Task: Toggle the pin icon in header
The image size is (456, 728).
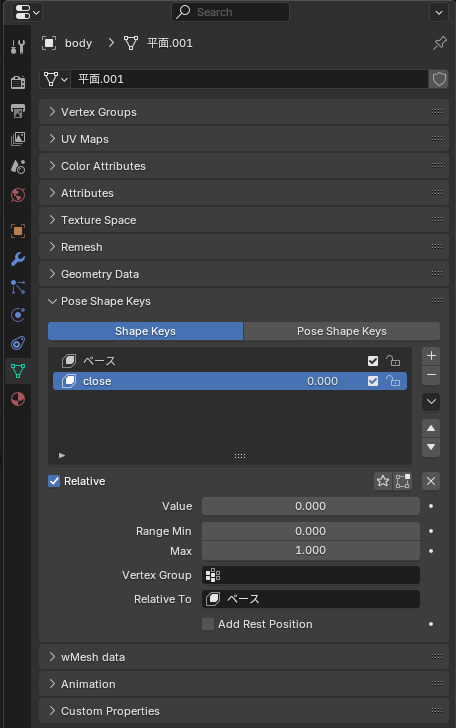Action: coord(439,43)
